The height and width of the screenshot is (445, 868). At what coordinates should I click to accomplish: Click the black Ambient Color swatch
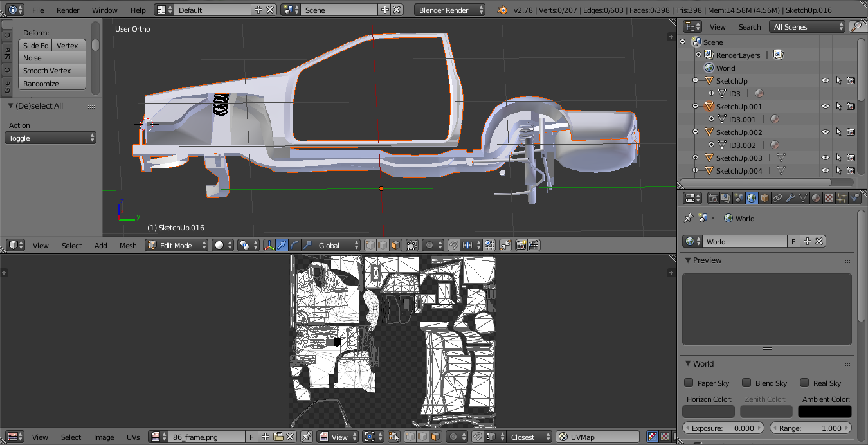825,412
